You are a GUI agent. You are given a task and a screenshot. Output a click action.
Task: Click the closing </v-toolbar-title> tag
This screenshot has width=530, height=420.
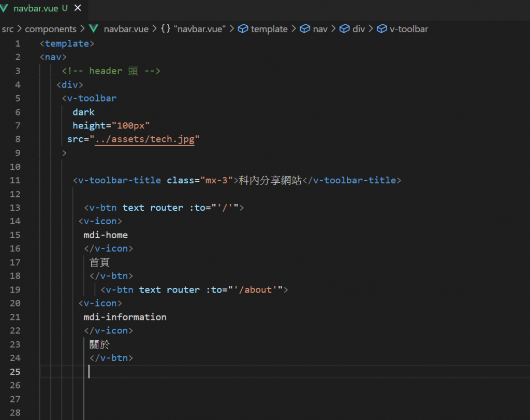352,180
